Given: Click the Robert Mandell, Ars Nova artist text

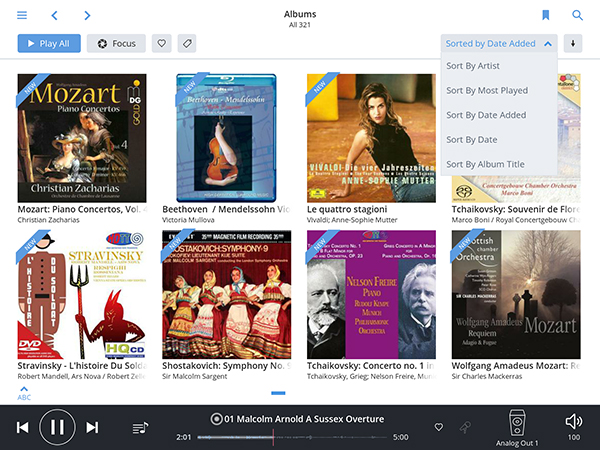Looking at the screenshot, I should coord(82,377).
